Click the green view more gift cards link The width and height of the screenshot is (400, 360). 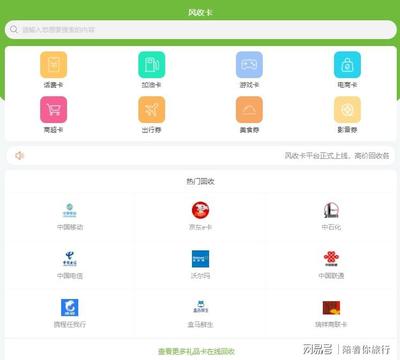[196, 351]
